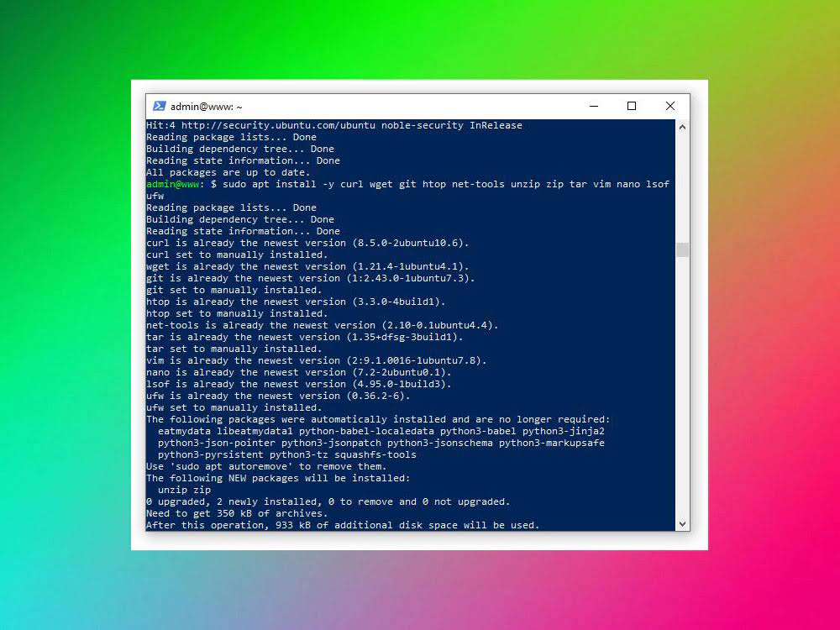Screen dimensions: 840x630
Task: Click 'htop is already the newest version' line
Action: point(296,302)
